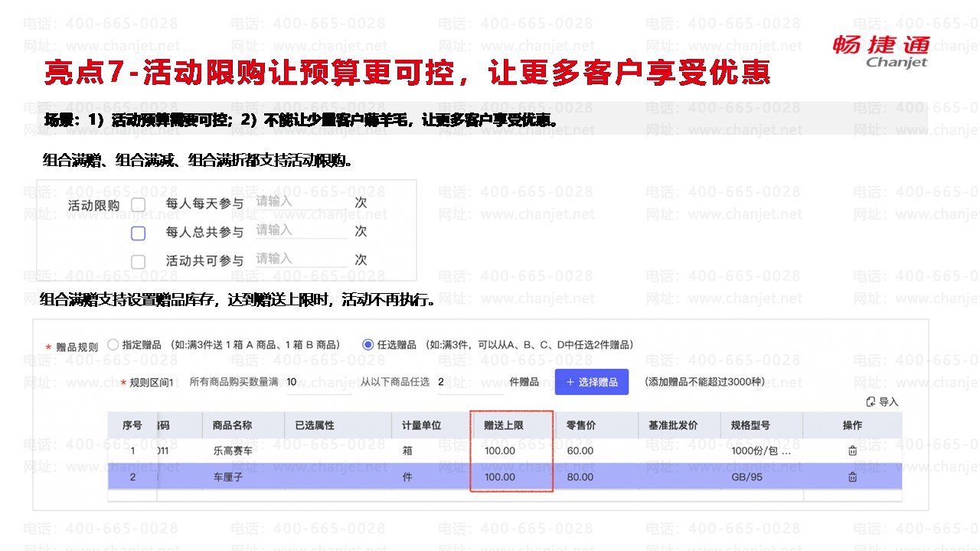This screenshot has width=980, height=551.
Task: Click the GB/95 specification cell
Action: [x=748, y=477]
